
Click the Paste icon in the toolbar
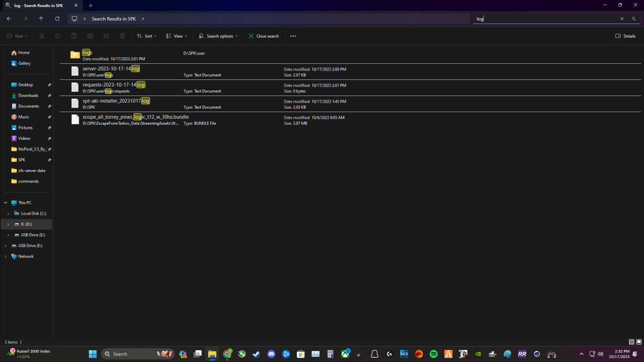click(x=74, y=36)
